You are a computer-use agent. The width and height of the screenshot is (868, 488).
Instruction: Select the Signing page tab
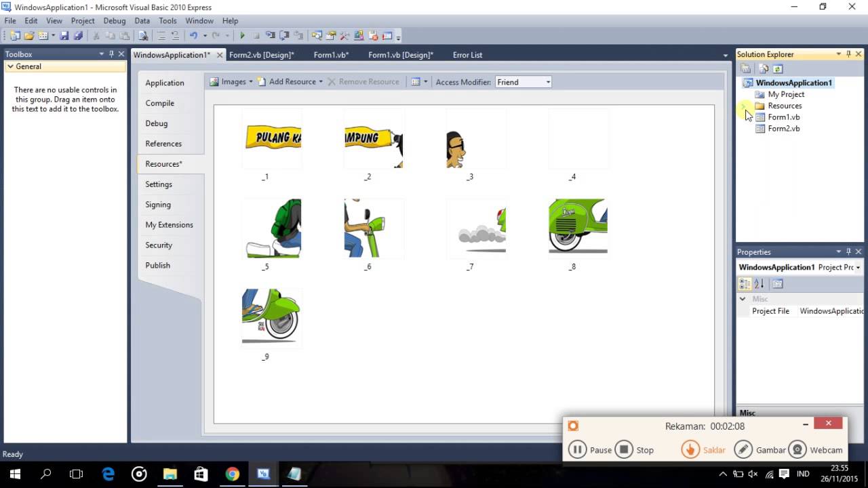158,205
